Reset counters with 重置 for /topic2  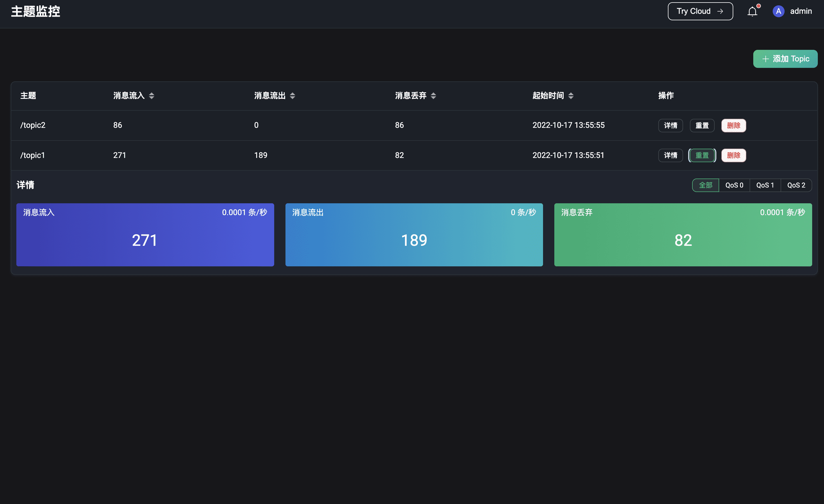(x=702, y=126)
